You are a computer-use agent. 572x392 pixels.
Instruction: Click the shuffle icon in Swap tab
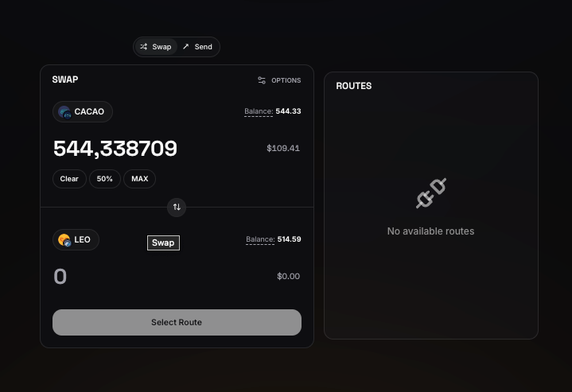(144, 47)
